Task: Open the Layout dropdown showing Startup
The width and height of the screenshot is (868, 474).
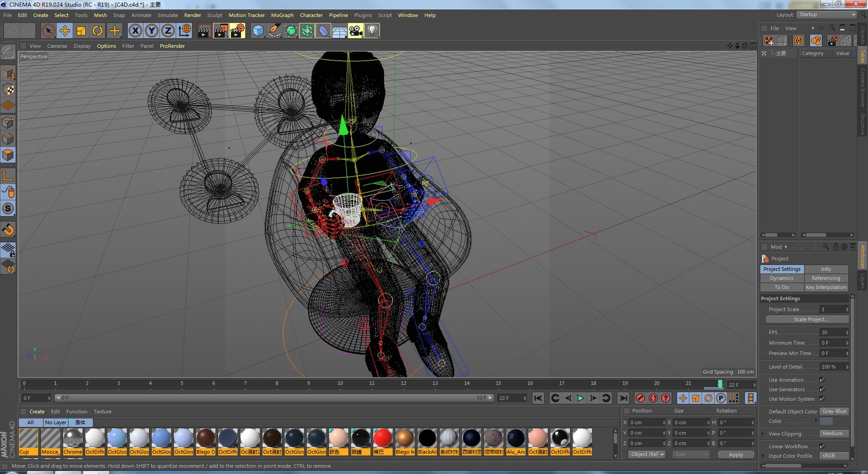Action: (x=826, y=15)
